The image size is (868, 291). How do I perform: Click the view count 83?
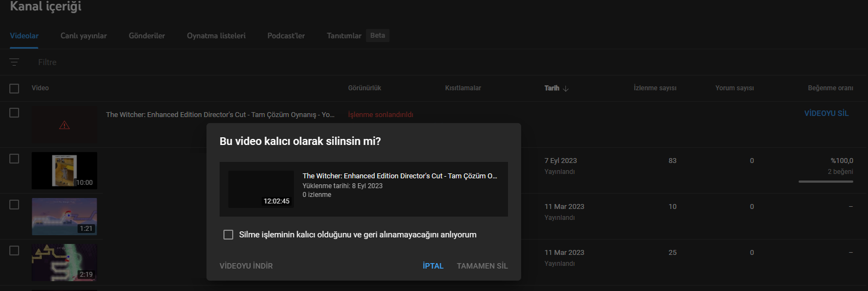click(x=672, y=161)
